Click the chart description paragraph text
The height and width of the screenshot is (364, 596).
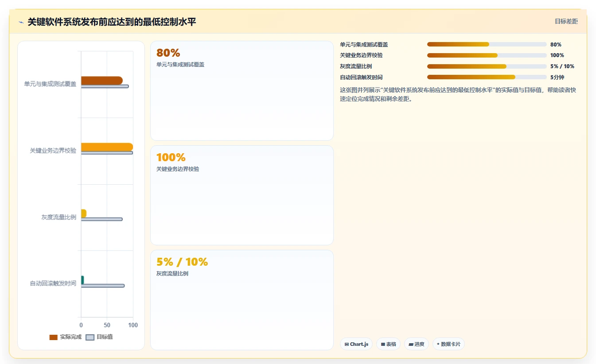458,94
